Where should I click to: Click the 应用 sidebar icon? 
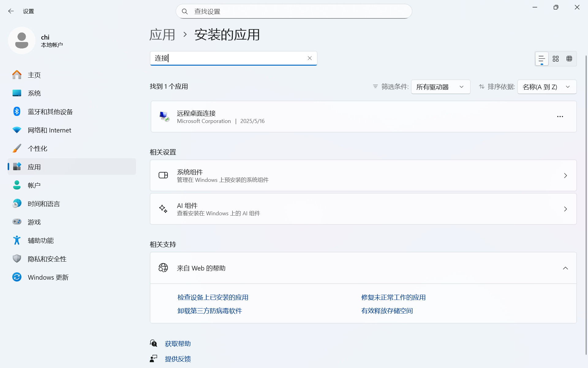(x=17, y=167)
